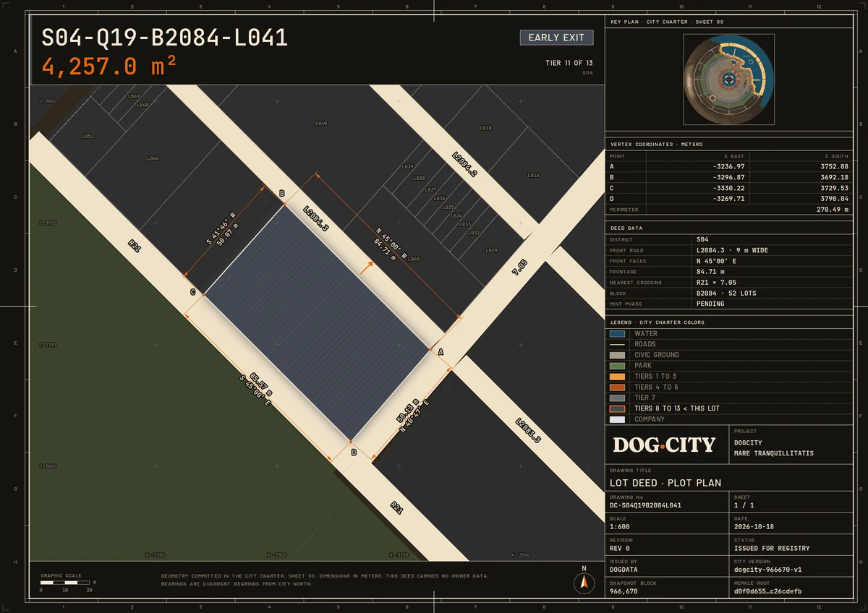
Task: Click the merkle root d0f0d655…c26cdefb
Action: click(768, 591)
